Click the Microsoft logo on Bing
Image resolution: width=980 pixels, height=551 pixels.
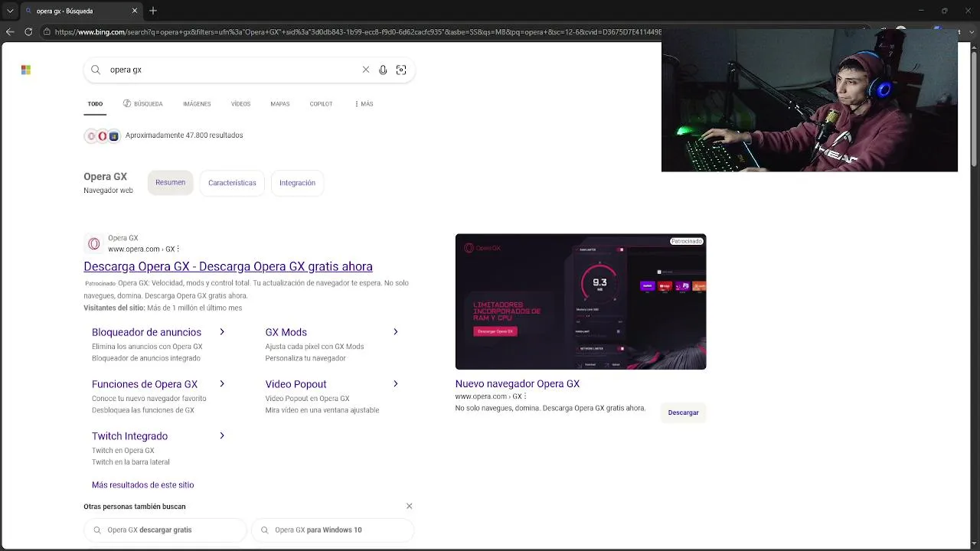[x=26, y=70]
